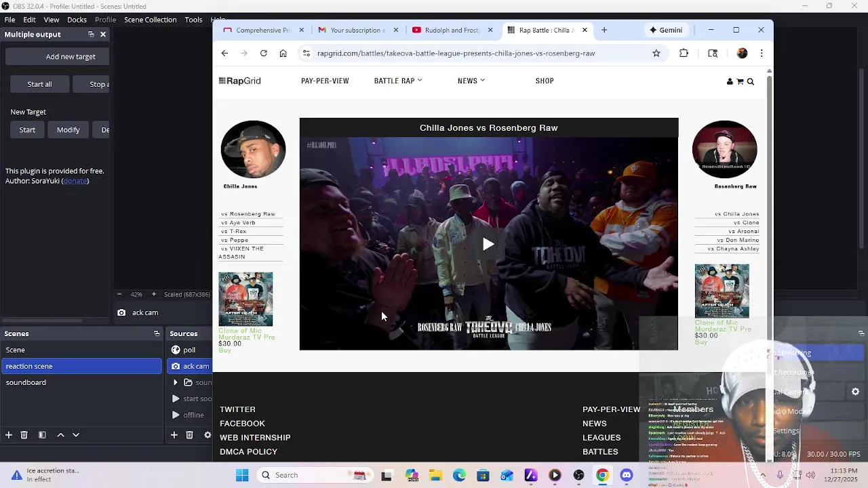
Task: Open the TWITTER footer link
Action: pos(237,409)
